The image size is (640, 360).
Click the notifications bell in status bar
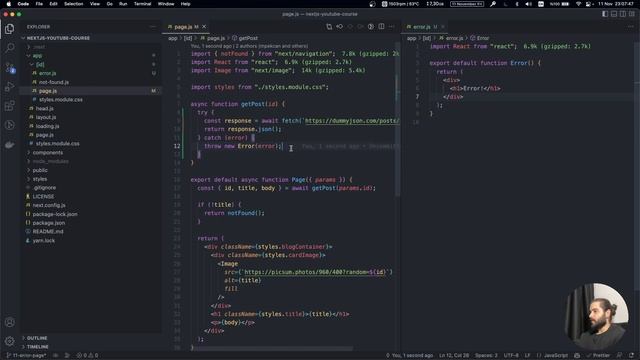631,356
